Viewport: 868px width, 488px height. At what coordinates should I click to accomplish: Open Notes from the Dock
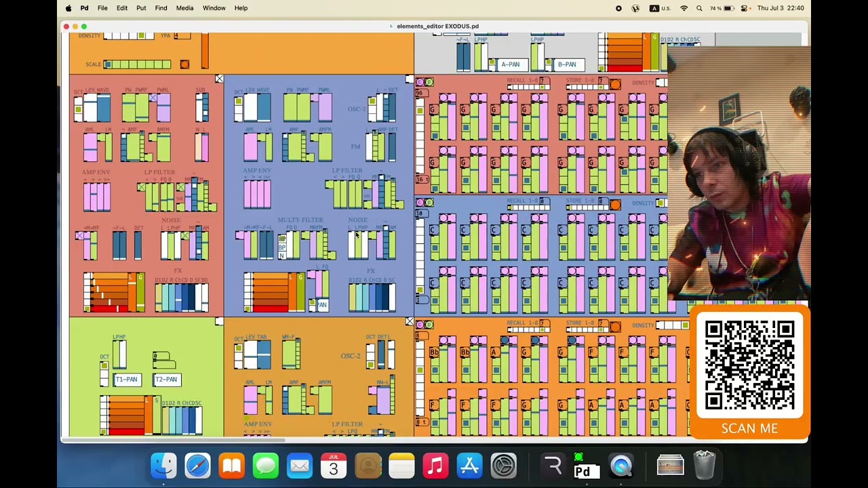[401, 466]
